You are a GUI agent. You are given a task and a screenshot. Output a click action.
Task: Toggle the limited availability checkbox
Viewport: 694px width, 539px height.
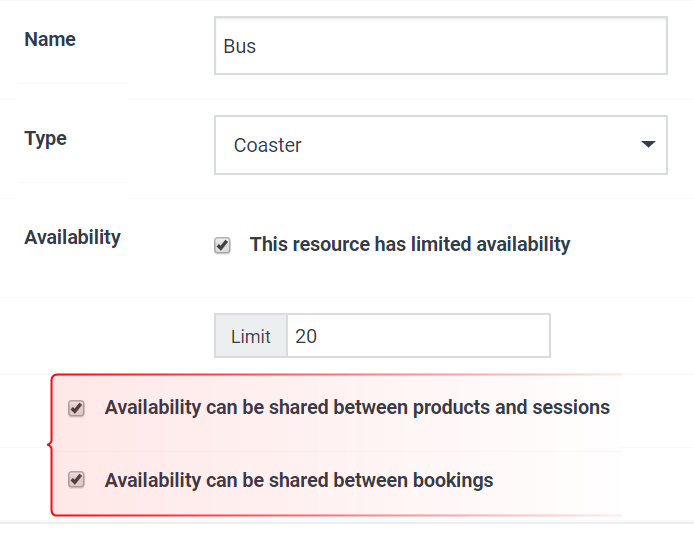(222, 245)
